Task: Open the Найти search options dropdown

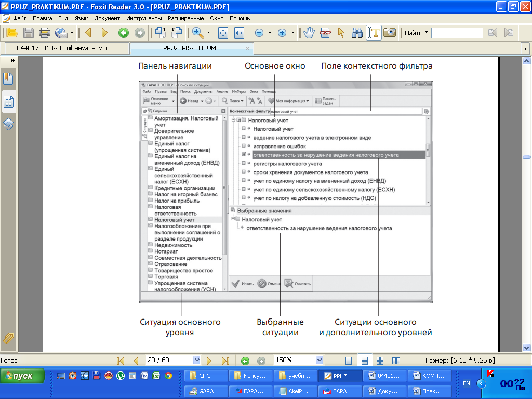Action: click(426, 33)
